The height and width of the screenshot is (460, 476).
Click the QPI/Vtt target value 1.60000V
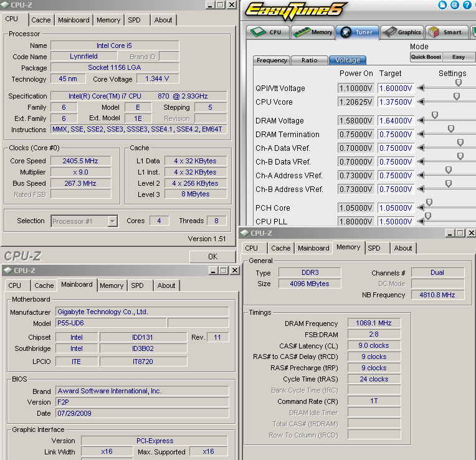click(x=396, y=89)
